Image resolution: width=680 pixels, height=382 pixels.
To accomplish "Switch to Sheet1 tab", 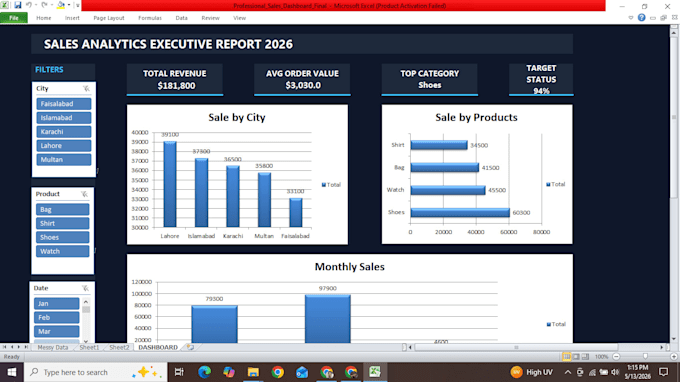I will [89, 347].
